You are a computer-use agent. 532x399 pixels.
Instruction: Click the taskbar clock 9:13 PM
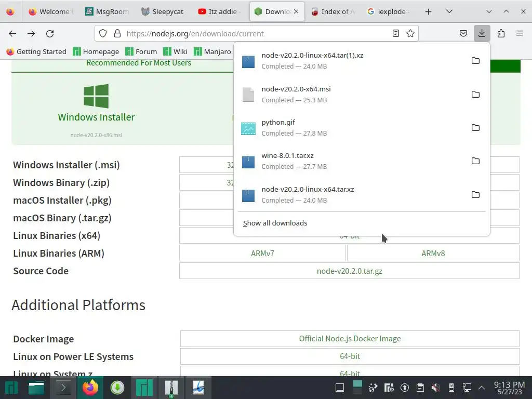[509, 388]
